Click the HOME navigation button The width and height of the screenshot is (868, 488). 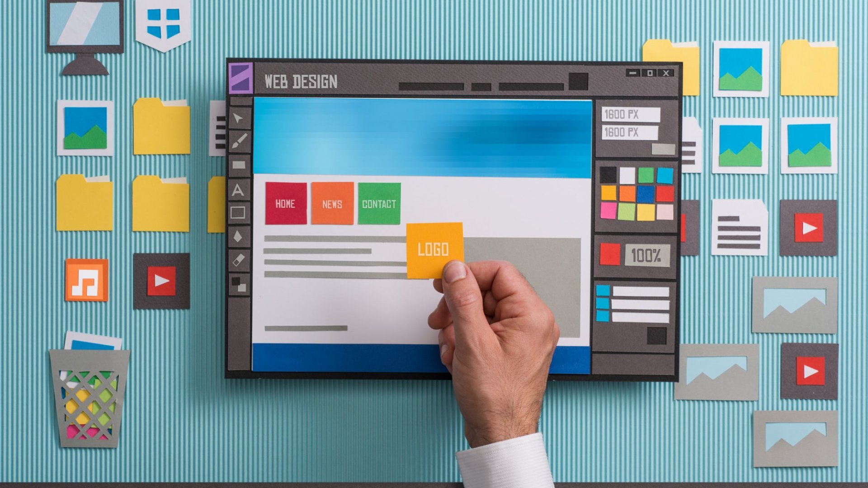coord(284,203)
